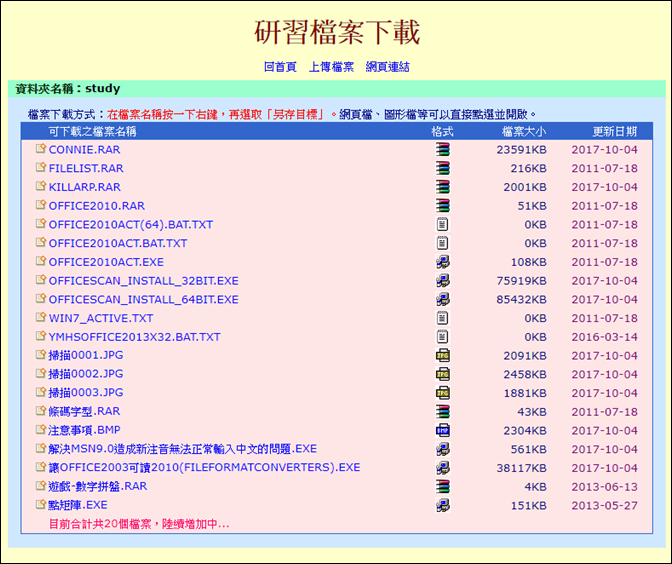Click the 資料夾名稱：study folder label
The height and width of the screenshot is (564, 672).
[x=68, y=89]
